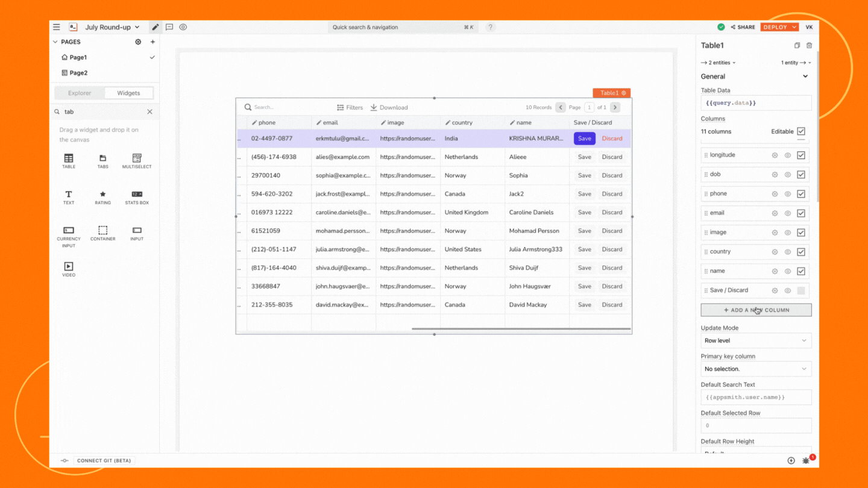868x488 pixels.
Task: Switch to edit mode pencil icon
Action: click(x=156, y=27)
